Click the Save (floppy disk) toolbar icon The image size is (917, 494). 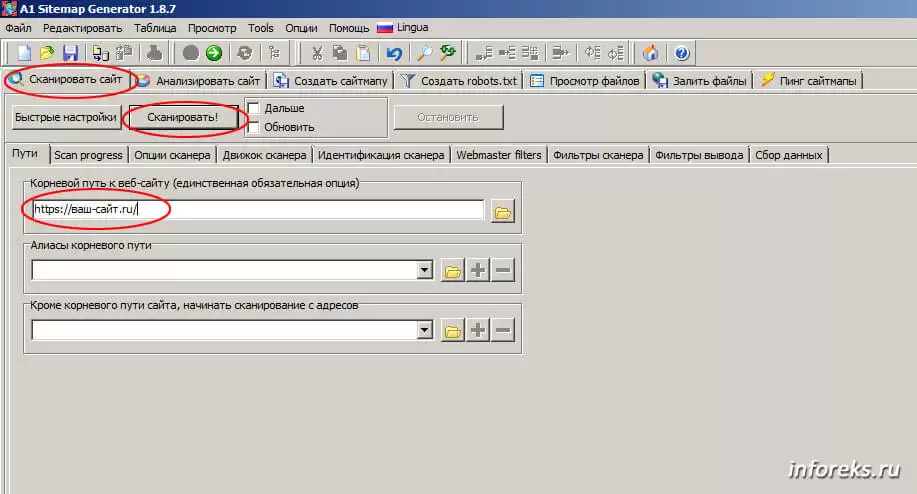70,53
